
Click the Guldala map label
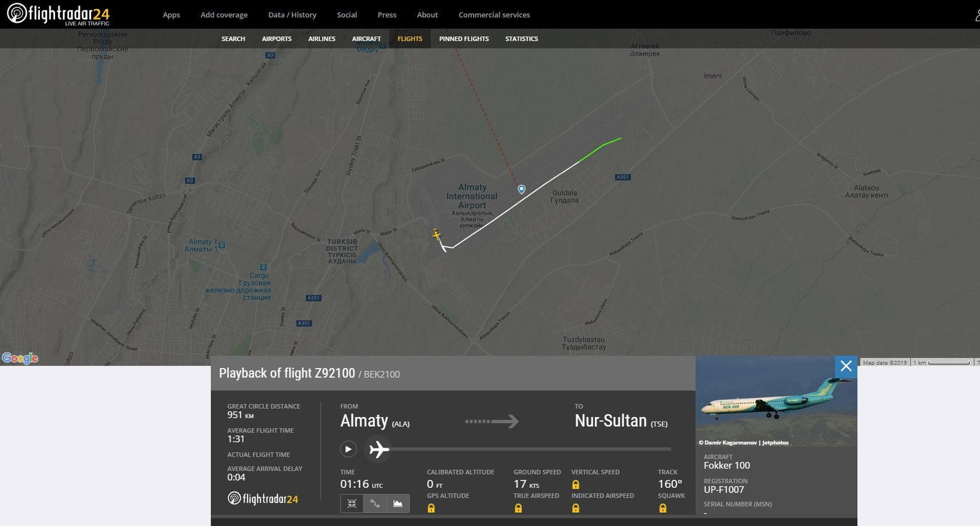tap(565, 196)
